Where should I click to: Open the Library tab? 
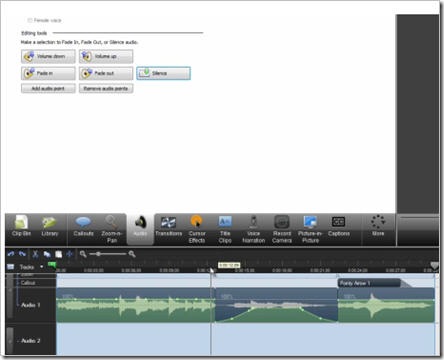(x=49, y=227)
